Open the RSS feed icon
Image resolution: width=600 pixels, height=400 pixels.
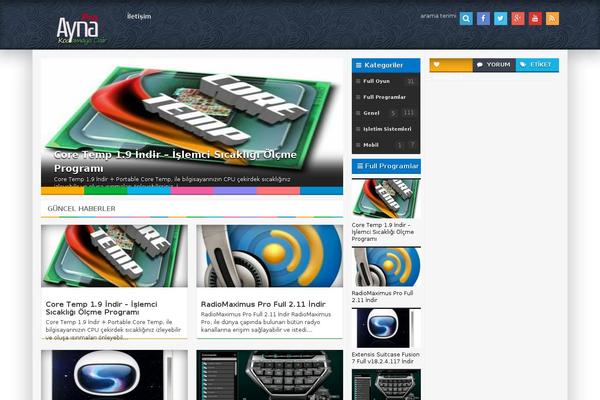click(552, 18)
